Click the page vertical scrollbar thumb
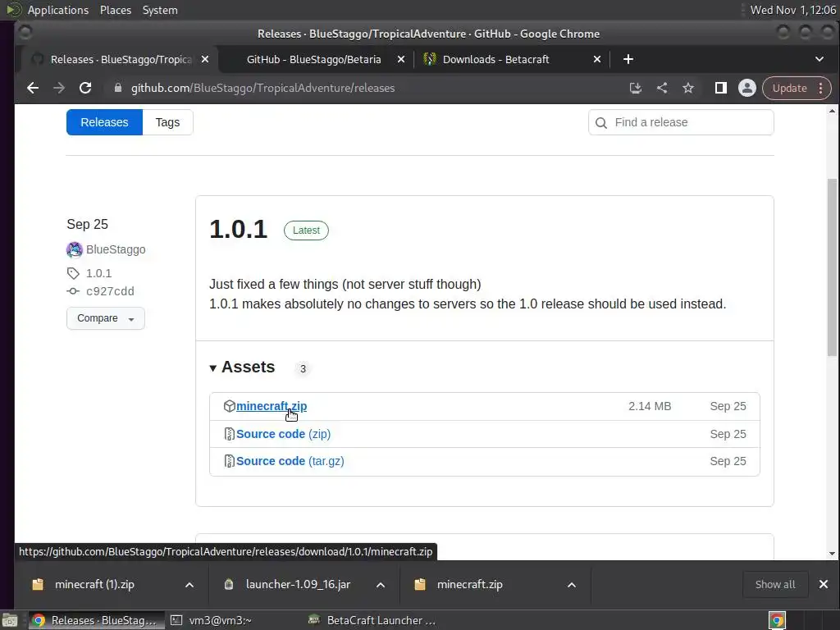 tap(832, 267)
